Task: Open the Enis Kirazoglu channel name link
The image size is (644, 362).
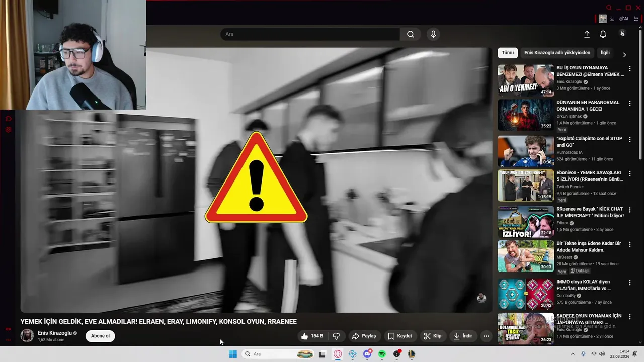Action: 55,333
